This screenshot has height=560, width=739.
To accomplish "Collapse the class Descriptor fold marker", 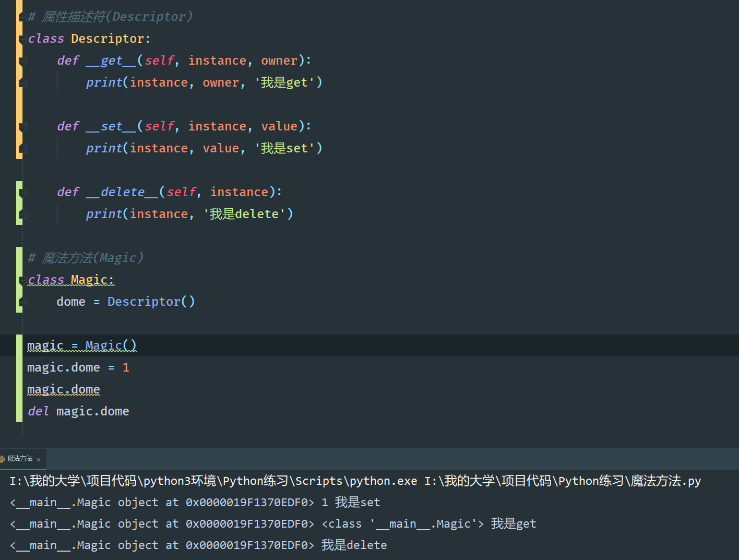I will 22,39.
